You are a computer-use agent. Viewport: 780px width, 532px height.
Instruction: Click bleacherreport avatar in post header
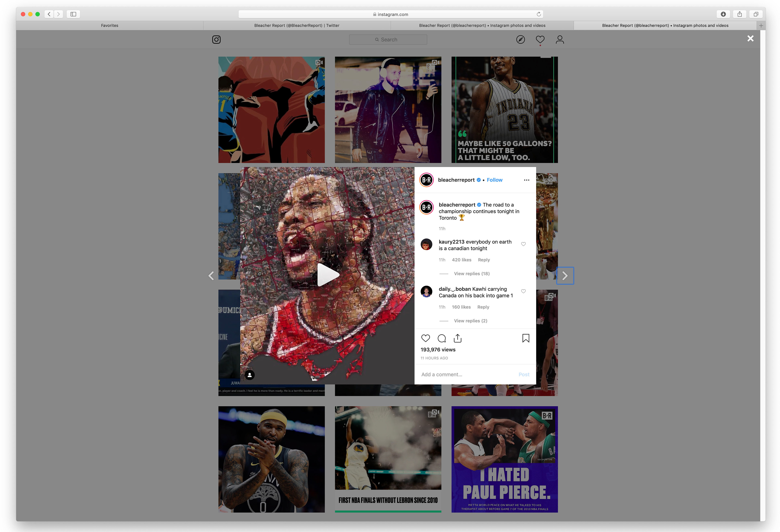point(427,180)
